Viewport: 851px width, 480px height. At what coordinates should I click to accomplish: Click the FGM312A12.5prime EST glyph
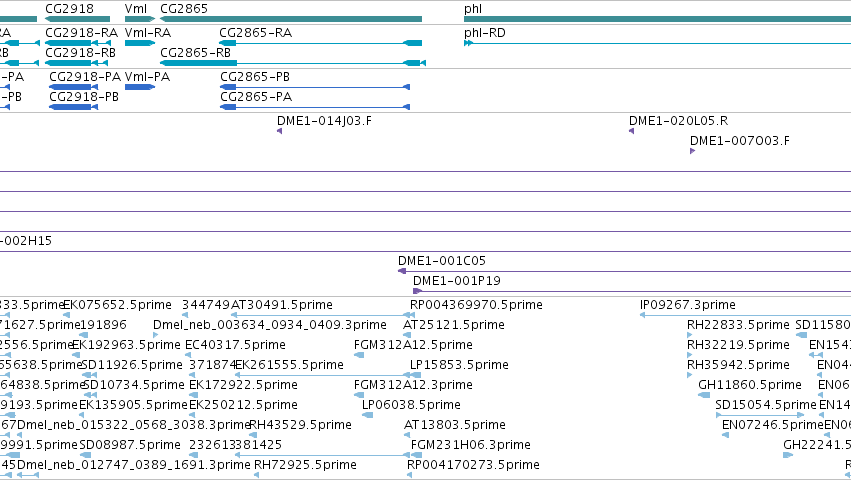[359, 355]
